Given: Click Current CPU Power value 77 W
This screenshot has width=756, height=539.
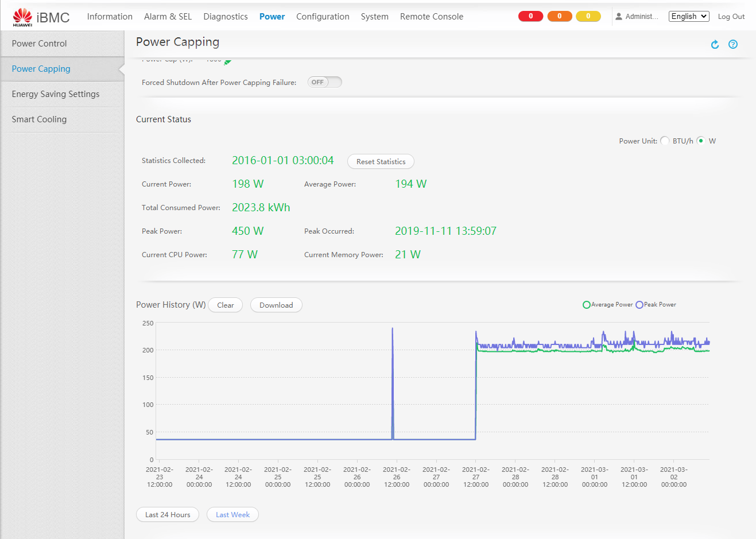Looking at the screenshot, I should [x=245, y=255].
